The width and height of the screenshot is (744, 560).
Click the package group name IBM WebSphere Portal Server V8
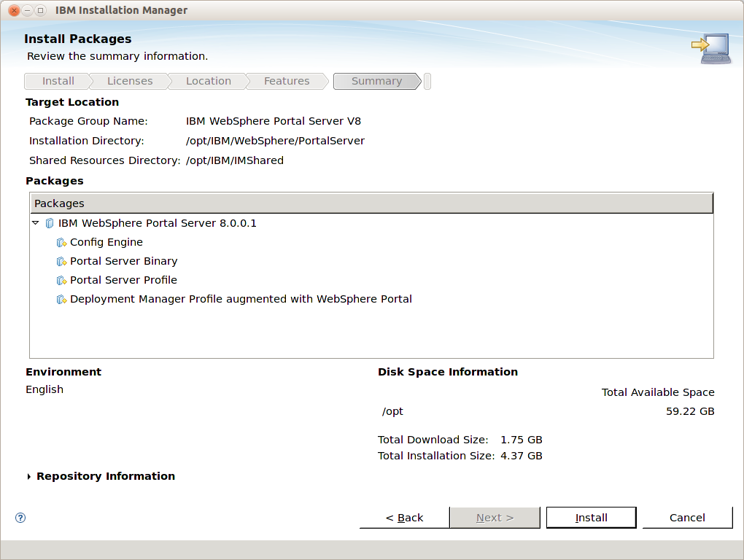(x=274, y=121)
